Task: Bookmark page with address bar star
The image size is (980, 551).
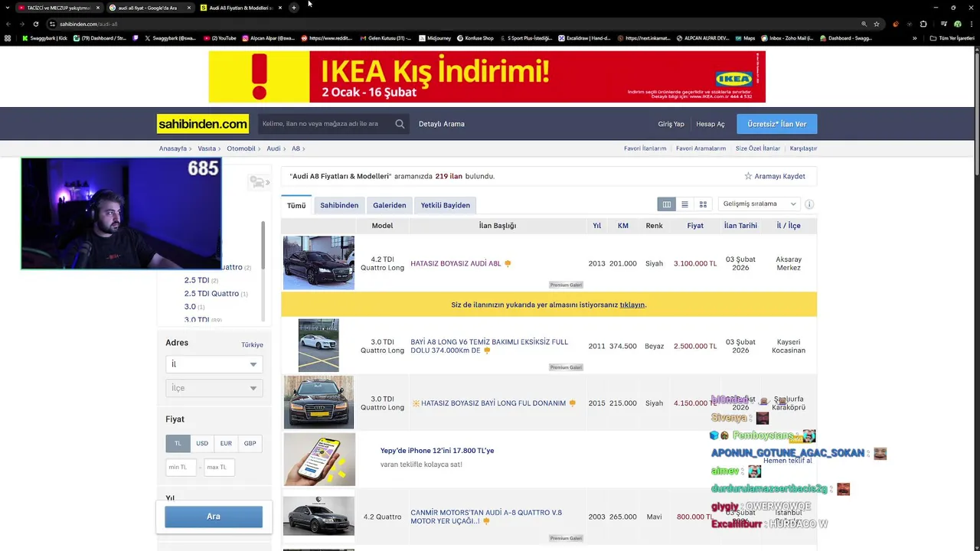Action: point(877,24)
